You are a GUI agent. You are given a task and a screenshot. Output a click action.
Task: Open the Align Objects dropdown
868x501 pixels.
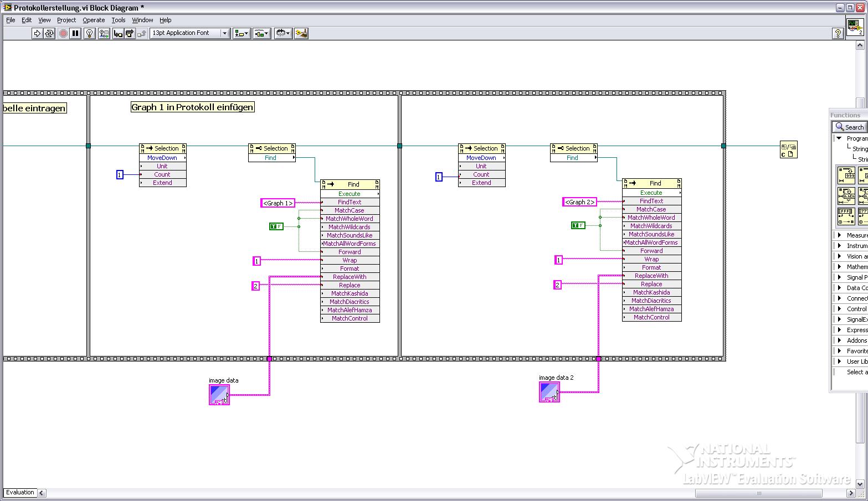(242, 33)
